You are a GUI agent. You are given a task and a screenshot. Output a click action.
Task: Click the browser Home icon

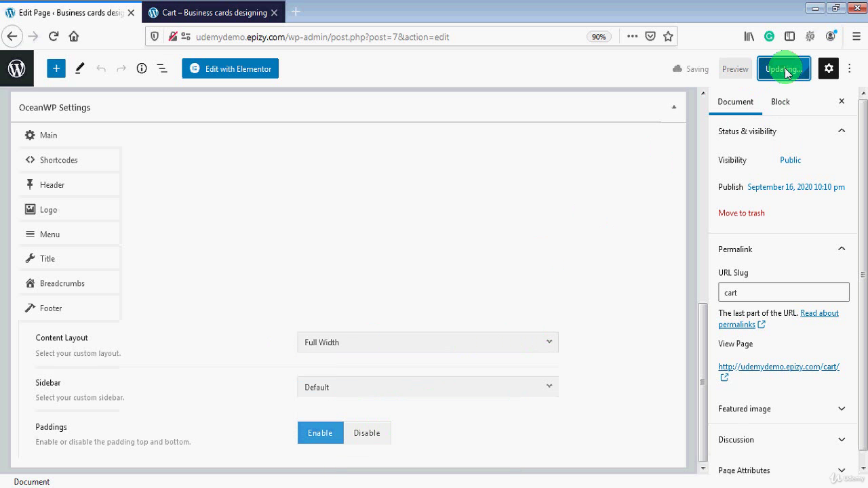pyautogui.click(x=74, y=37)
